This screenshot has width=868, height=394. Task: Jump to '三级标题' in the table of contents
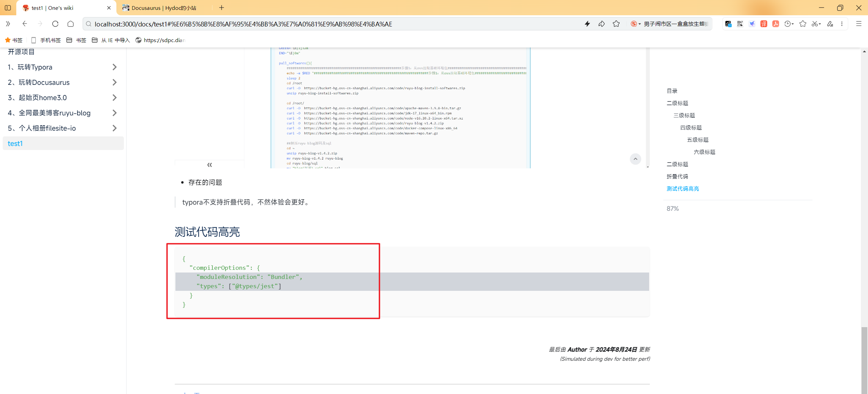coord(684,115)
